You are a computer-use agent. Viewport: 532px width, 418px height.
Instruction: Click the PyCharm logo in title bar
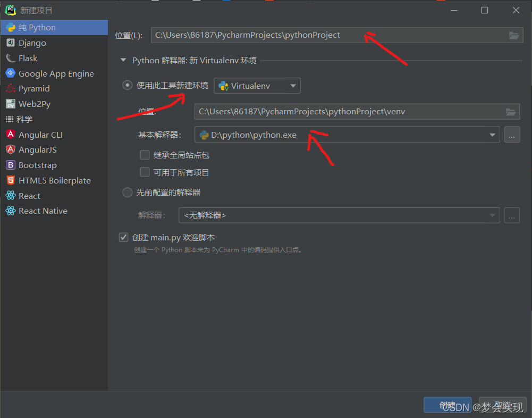11,10
